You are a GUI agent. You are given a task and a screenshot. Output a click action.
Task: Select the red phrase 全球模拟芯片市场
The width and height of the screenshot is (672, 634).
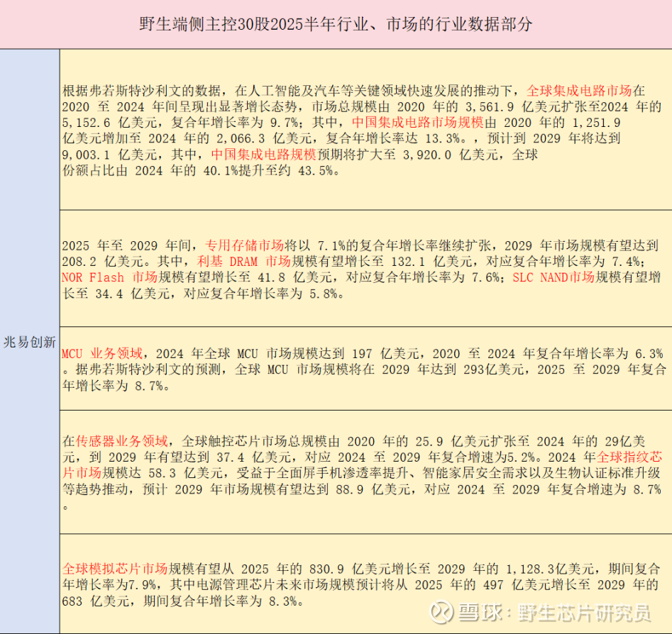coord(115,569)
